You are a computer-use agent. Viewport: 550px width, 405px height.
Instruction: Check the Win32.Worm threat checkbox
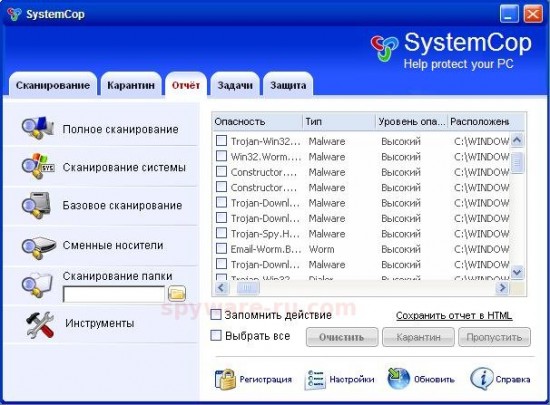click(221, 156)
